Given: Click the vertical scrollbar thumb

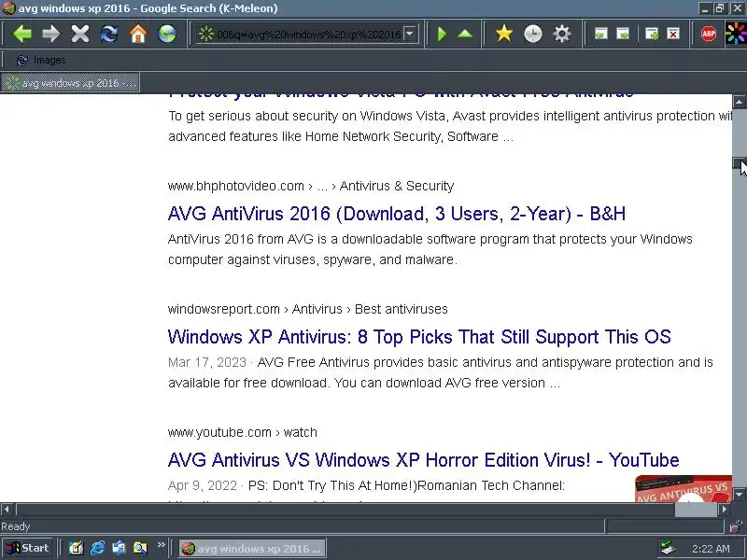Looking at the screenshot, I should (x=739, y=163).
